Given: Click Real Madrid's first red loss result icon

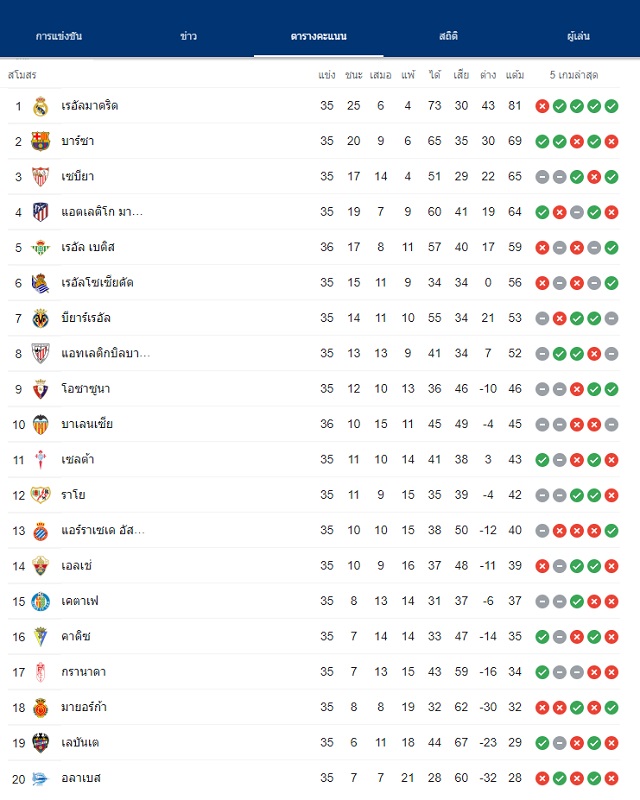Looking at the screenshot, I should coord(542,106).
